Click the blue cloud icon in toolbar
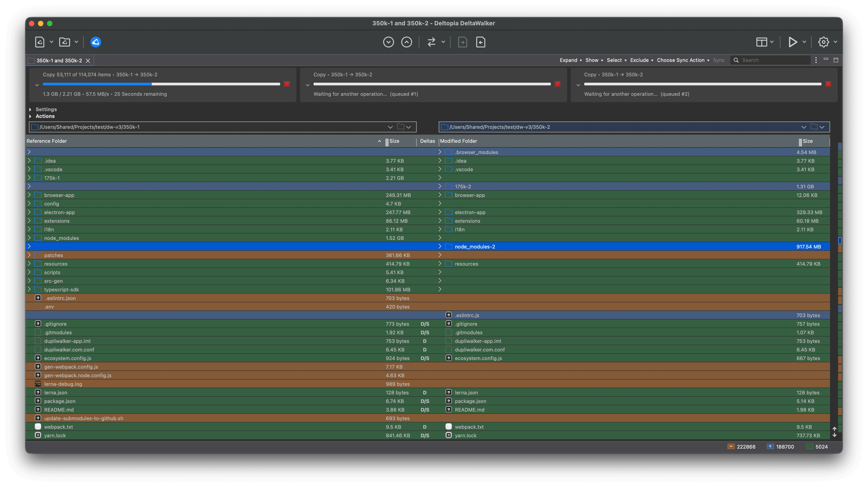 pyautogui.click(x=96, y=42)
